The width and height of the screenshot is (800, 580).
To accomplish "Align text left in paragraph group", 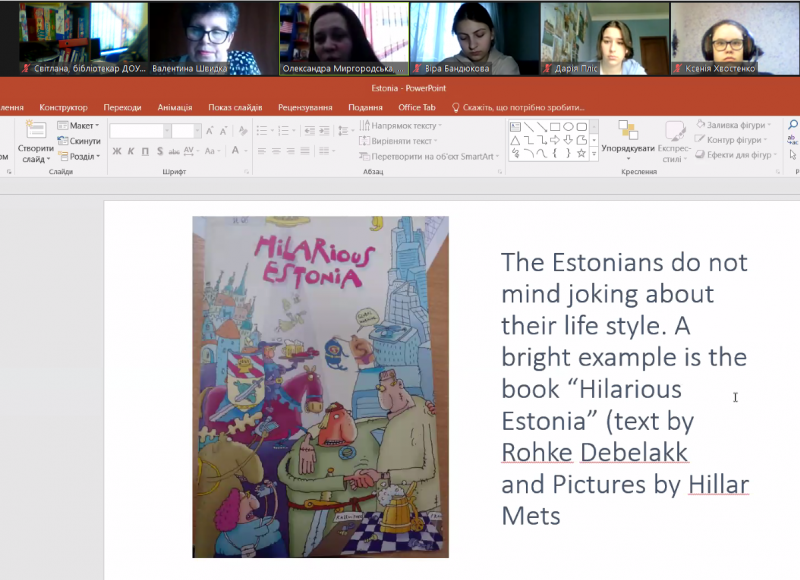I will click(262, 151).
